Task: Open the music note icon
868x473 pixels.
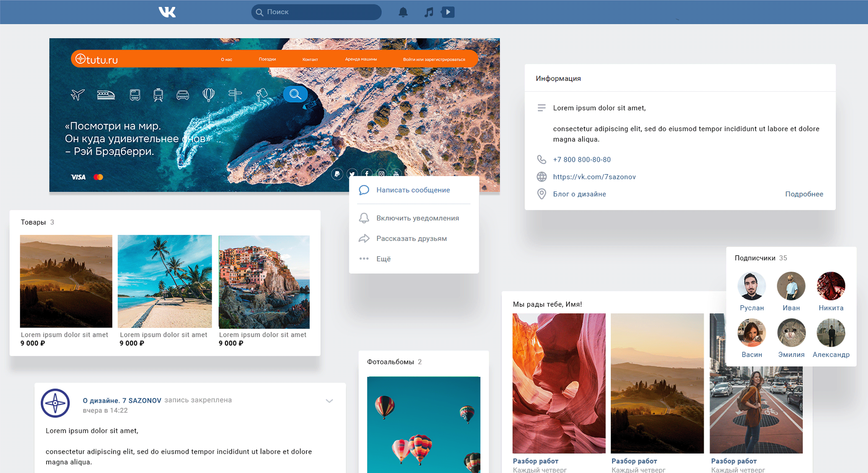Action: (x=428, y=12)
